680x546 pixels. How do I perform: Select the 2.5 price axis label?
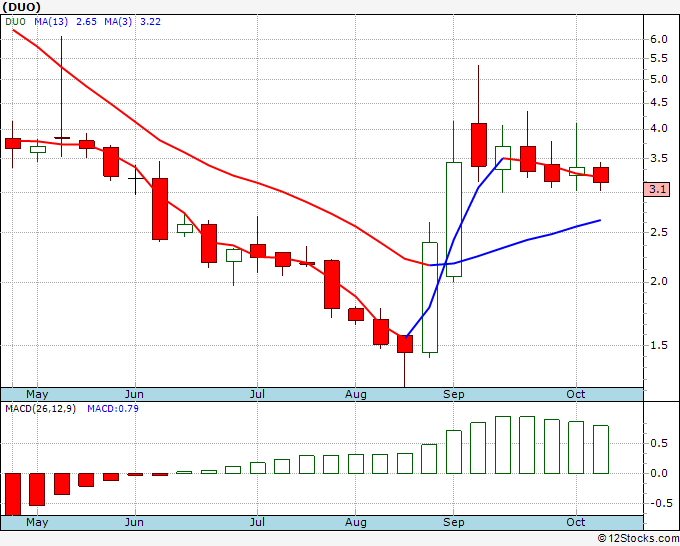coord(659,232)
